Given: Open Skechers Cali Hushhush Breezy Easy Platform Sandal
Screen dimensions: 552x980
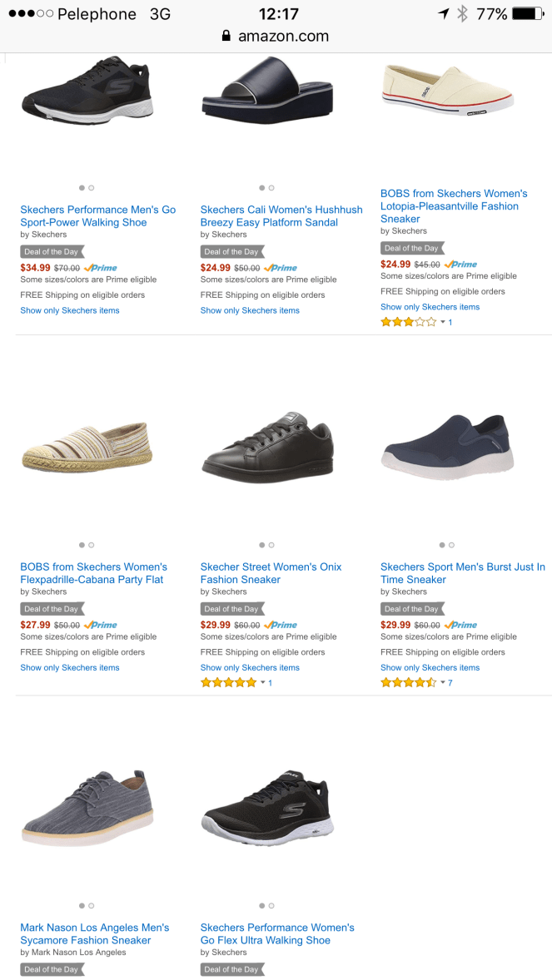Looking at the screenshot, I should (281, 216).
